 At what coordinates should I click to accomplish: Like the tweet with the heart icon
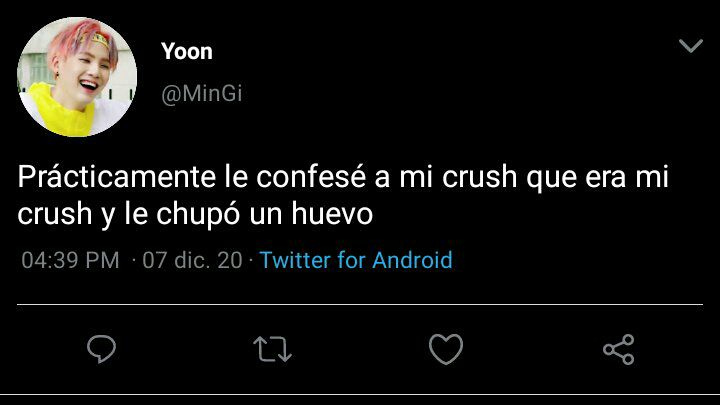[x=445, y=349]
